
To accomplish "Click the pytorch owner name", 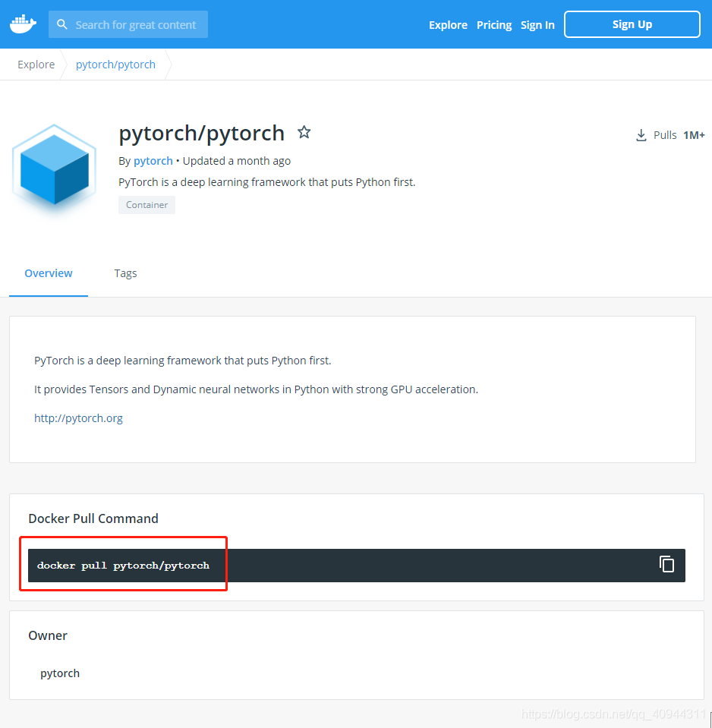I will (x=60, y=673).
